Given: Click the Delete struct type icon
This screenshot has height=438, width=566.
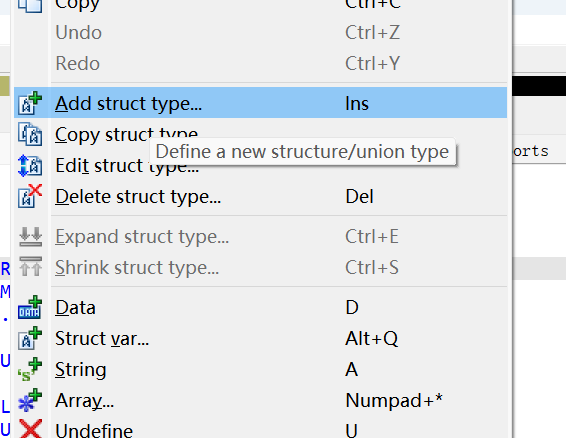Looking at the screenshot, I should point(30,196).
